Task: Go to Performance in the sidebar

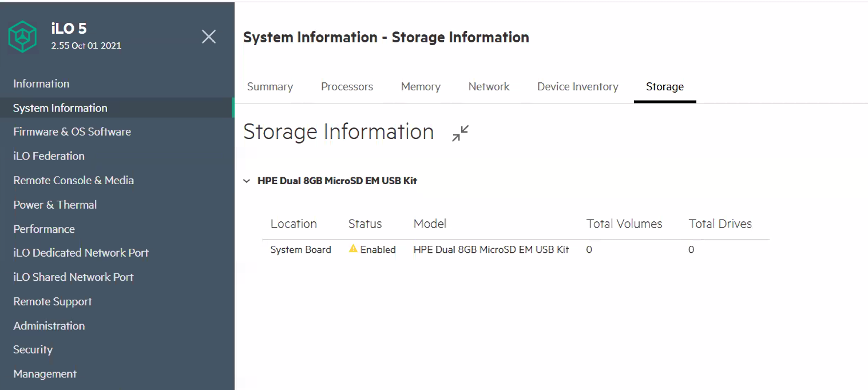Action: (x=44, y=229)
